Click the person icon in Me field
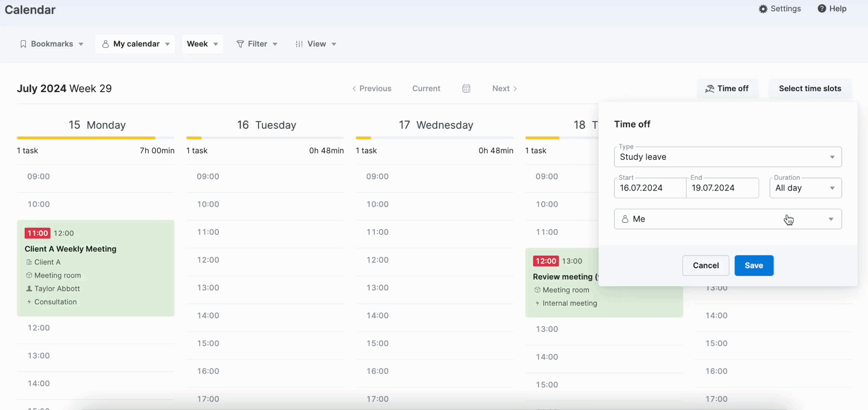The width and height of the screenshot is (868, 410). tap(625, 219)
